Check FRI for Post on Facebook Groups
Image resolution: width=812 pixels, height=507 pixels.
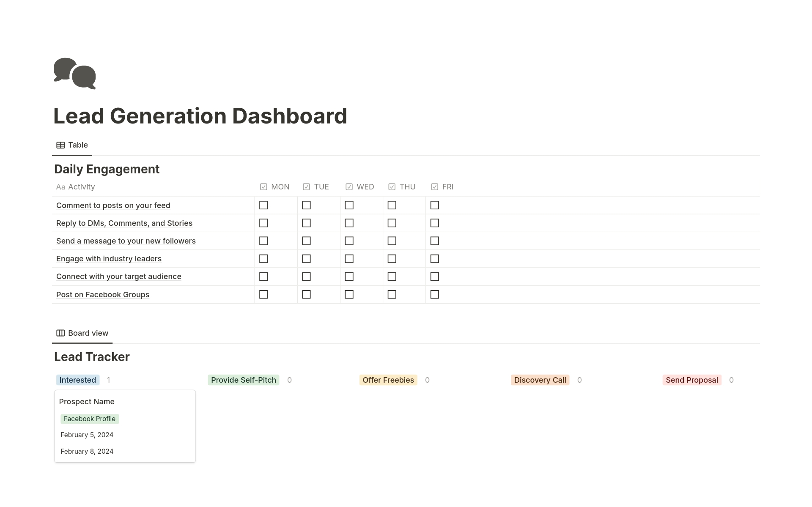tap(434, 294)
